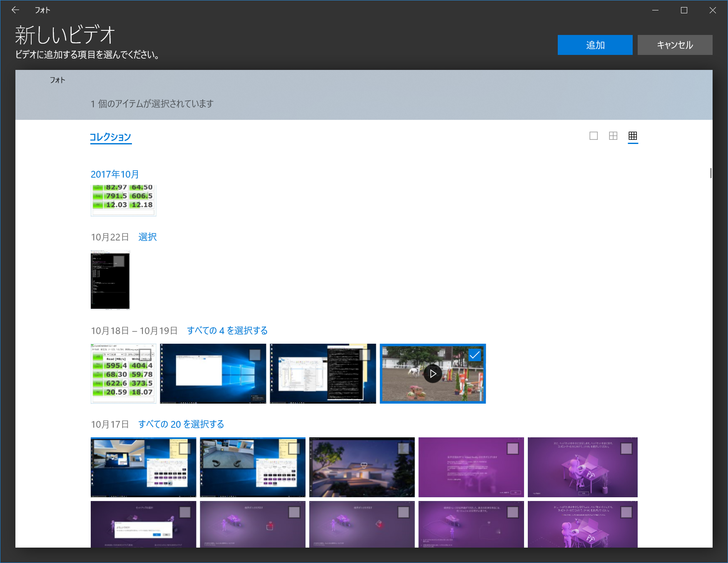This screenshot has height=563, width=728.
Task: Select the motion controllers room thumbnail
Action: coord(253,467)
